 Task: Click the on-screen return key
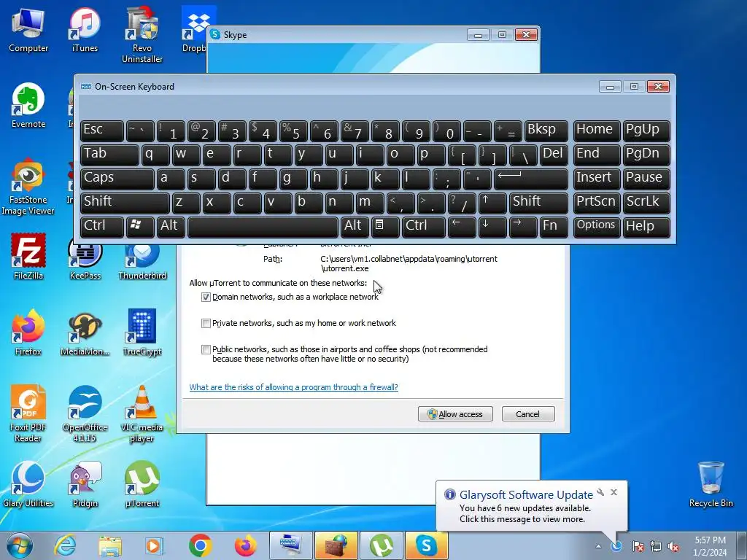click(x=531, y=179)
